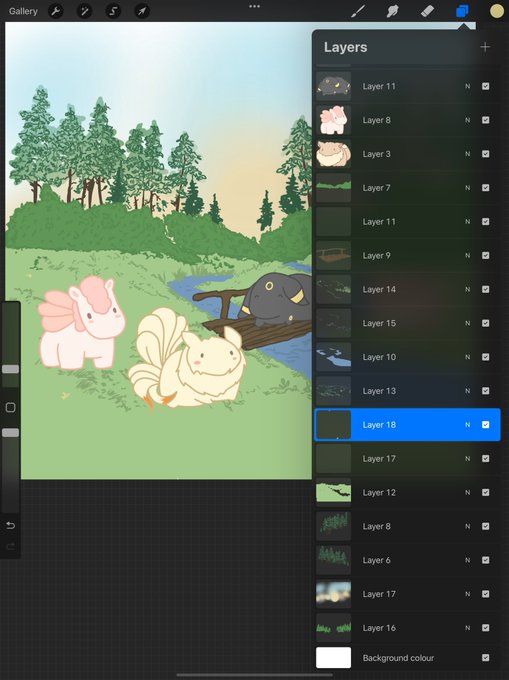Screen dimensions: 509x680
Task: Select the row named Layer 13
Action: [407, 391]
